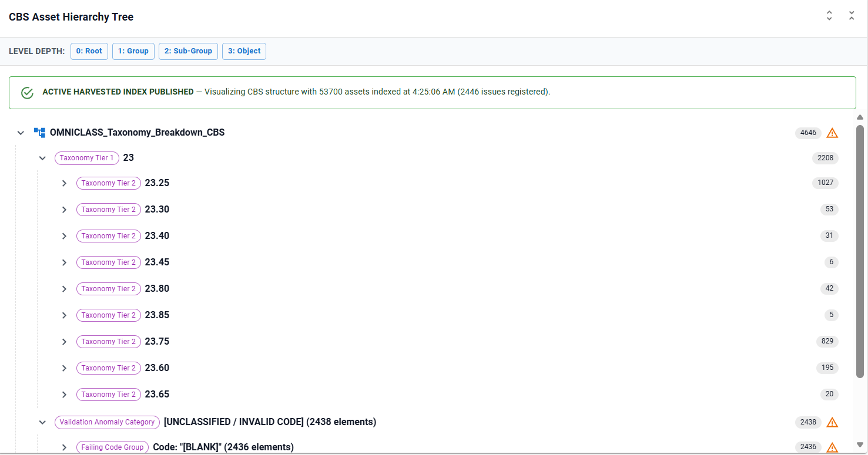868x455 pixels.
Task: Collapse the OMNICLASS_Taxonomy_Breakdown_CBS root node
Action: [x=21, y=133]
